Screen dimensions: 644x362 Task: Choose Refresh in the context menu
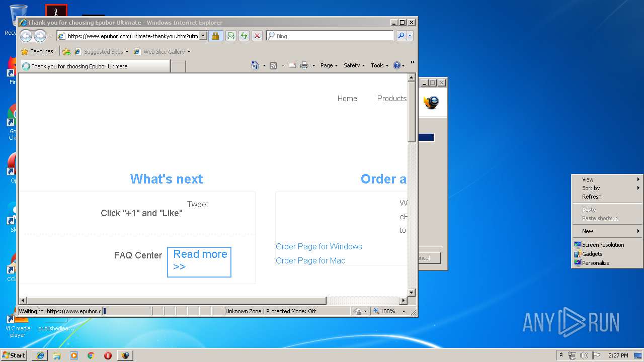point(607,197)
